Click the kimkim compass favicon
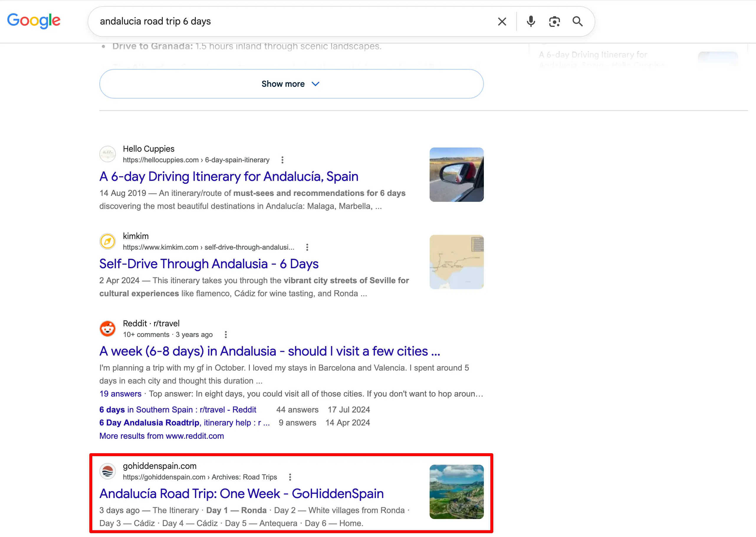 pos(108,241)
